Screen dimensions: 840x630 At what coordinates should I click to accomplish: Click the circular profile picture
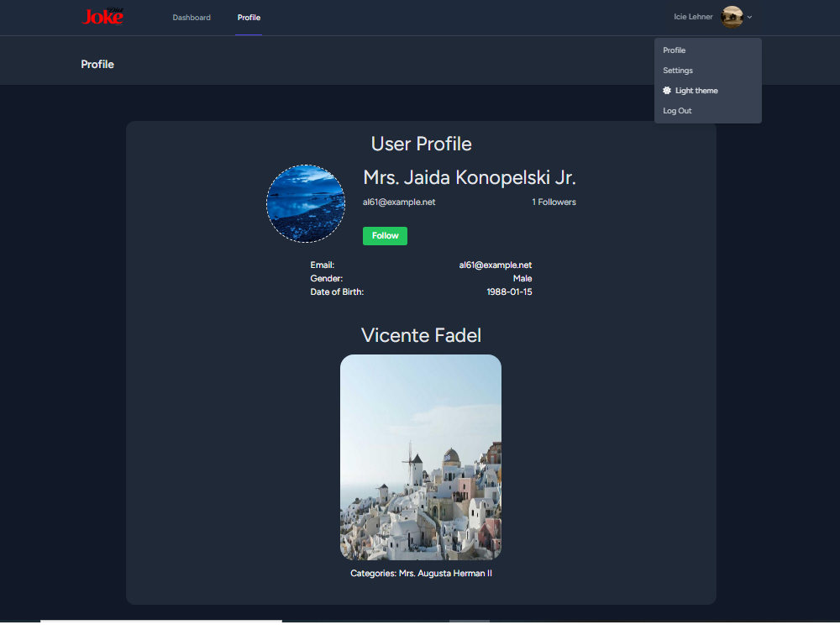(306, 203)
